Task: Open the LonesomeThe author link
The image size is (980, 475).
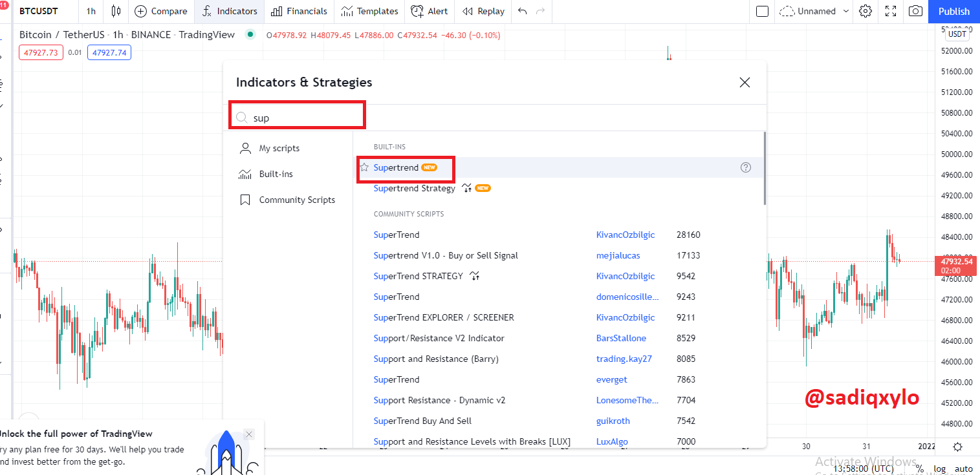Action: click(x=627, y=400)
